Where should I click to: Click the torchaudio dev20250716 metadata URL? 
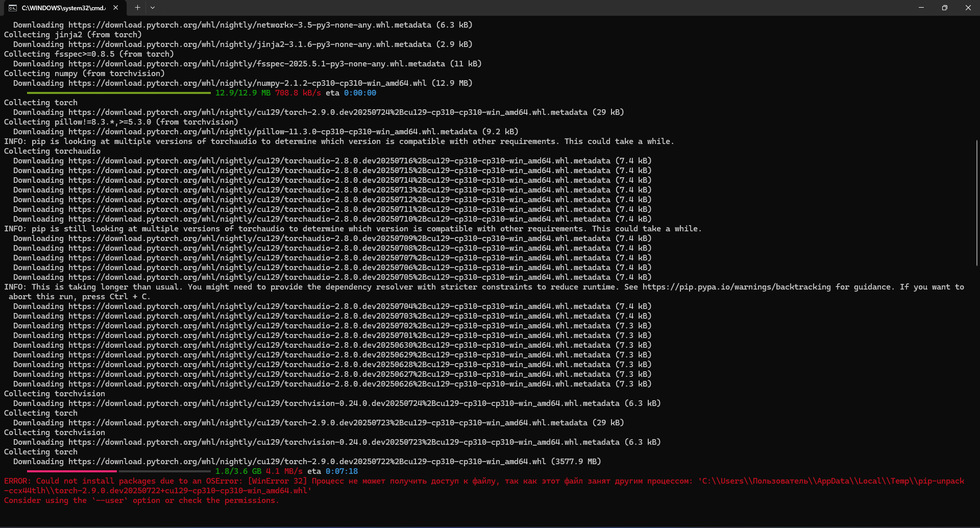[339, 161]
